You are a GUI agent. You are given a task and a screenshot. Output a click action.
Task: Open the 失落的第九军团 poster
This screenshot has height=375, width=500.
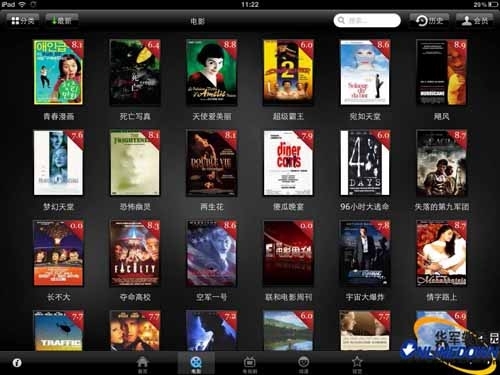[x=442, y=163]
